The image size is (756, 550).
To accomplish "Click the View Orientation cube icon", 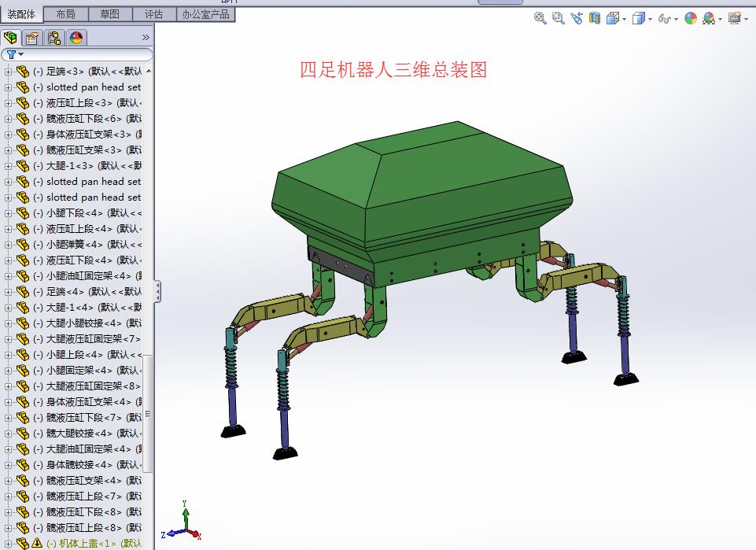I will click(612, 18).
